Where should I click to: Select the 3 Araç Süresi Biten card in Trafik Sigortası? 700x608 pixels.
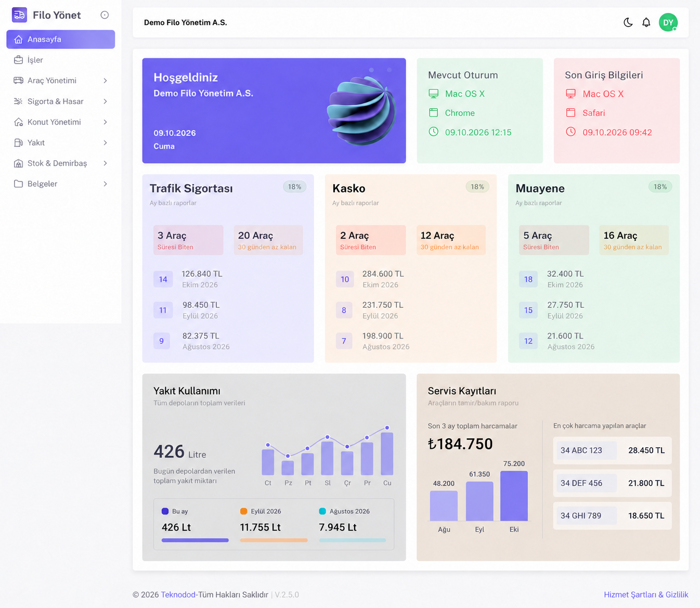click(x=188, y=240)
